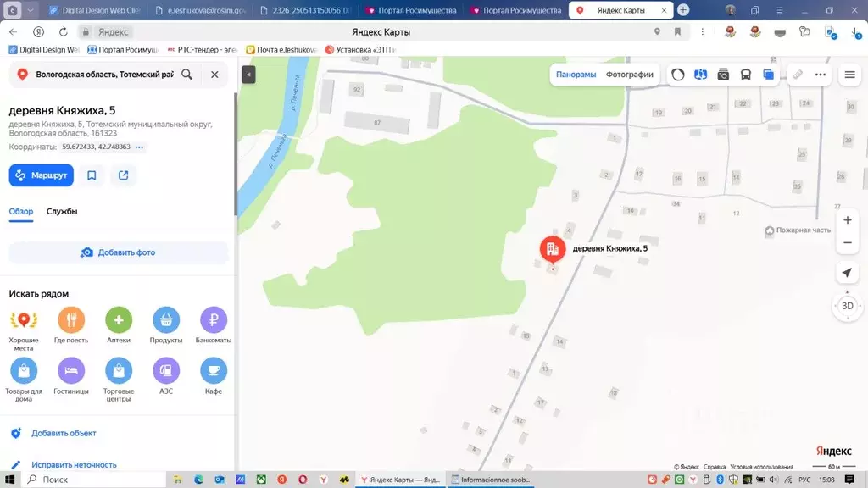Screen dimensions: 868x488
Task: Search nearby Где поесть
Action: 71,325
